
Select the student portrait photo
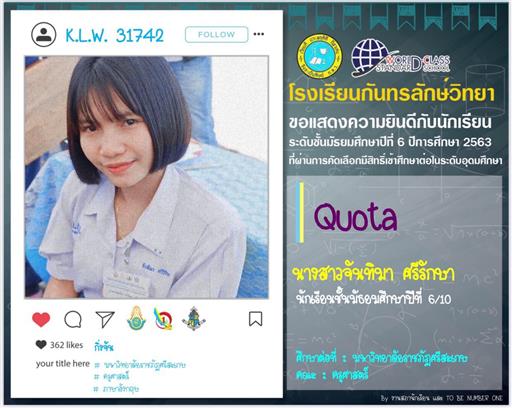pyautogui.click(x=146, y=177)
